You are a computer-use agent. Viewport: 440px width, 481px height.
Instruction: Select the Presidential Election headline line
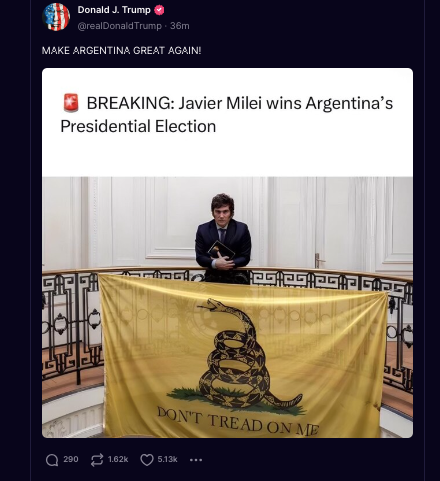pyautogui.click(x=138, y=126)
